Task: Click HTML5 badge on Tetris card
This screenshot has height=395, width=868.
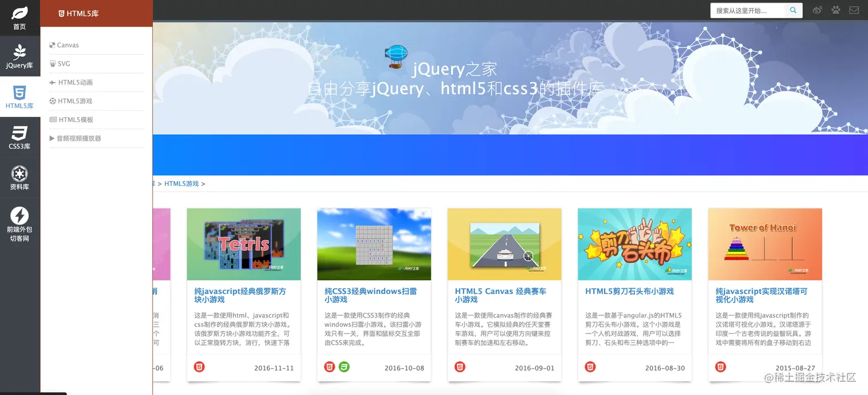Action: 199,366
